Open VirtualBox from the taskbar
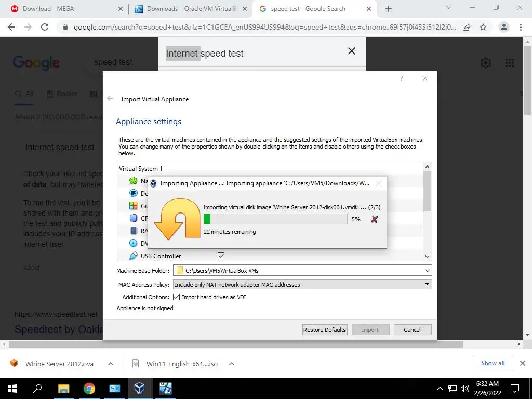Image resolution: width=532 pixels, height=399 pixels. [139, 388]
